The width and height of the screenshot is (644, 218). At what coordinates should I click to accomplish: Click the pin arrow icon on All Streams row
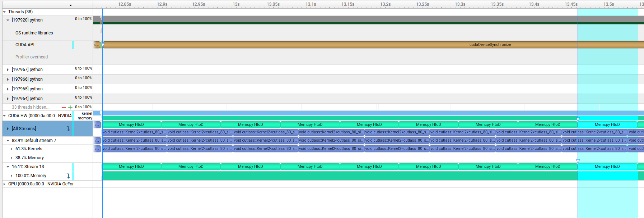pyautogui.click(x=68, y=129)
